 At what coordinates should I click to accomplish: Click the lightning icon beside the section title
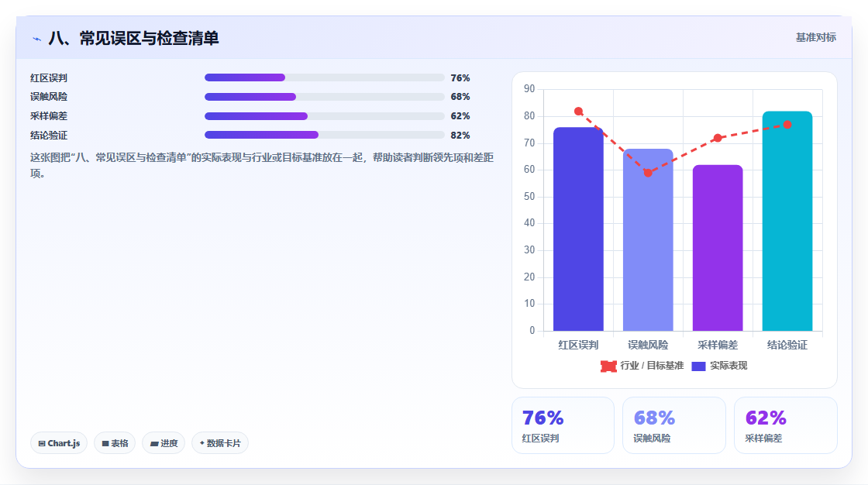pyautogui.click(x=36, y=39)
